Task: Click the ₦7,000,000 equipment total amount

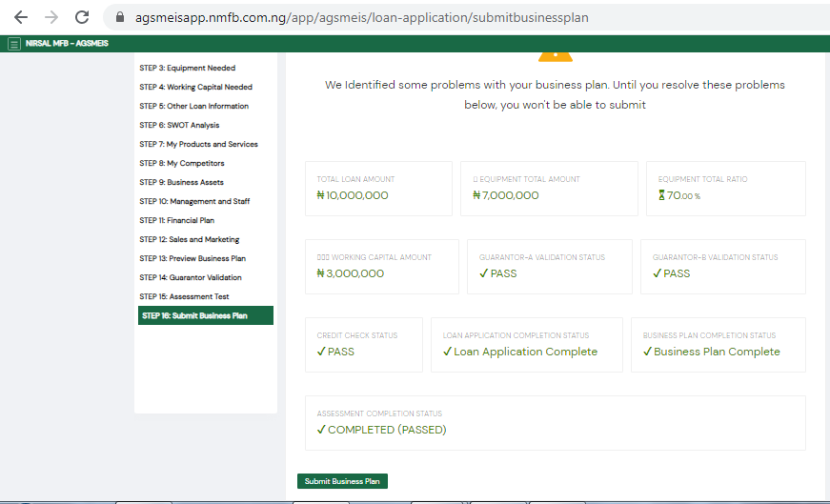Action: click(x=506, y=195)
